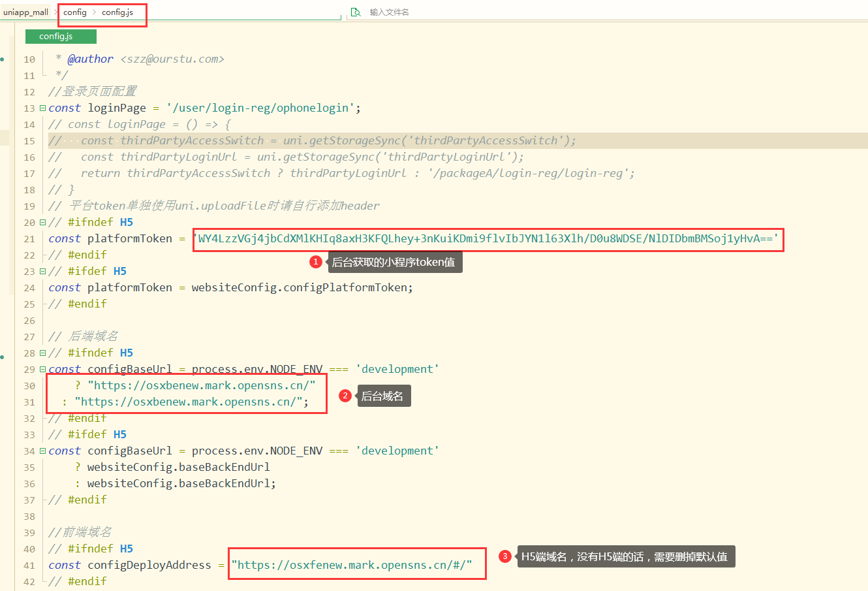Image resolution: width=868 pixels, height=591 pixels.
Task: Collapse the configBaseUrl fold at line 29
Action: point(42,370)
